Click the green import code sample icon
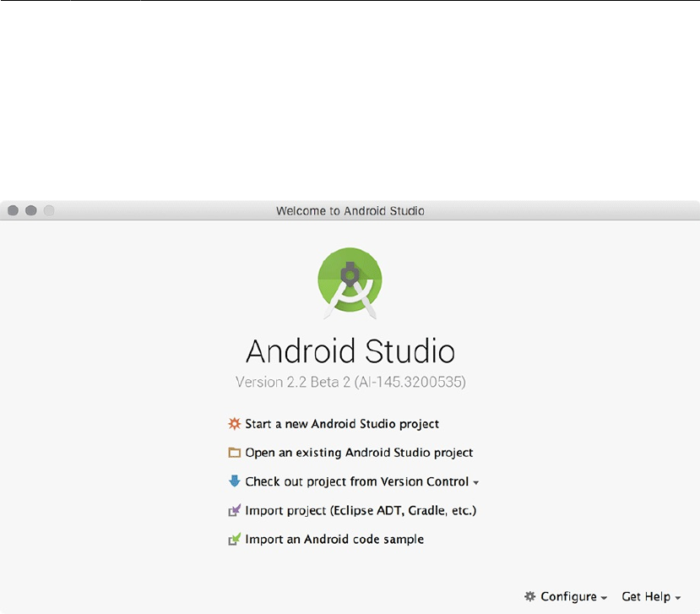 pos(235,539)
